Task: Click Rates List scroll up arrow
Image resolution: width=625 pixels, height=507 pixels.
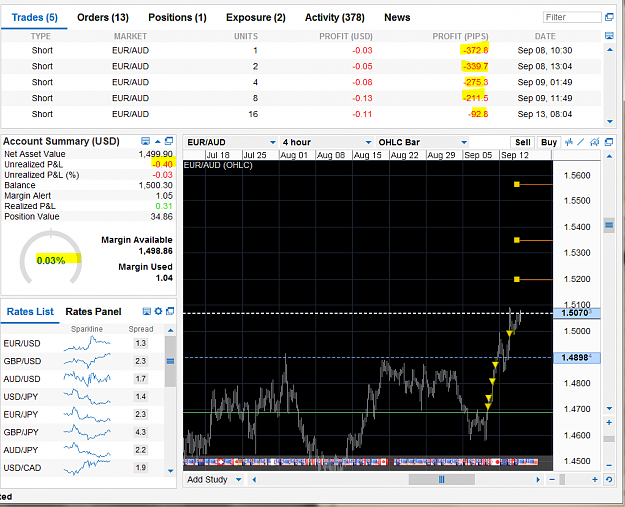Action: (171, 330)
